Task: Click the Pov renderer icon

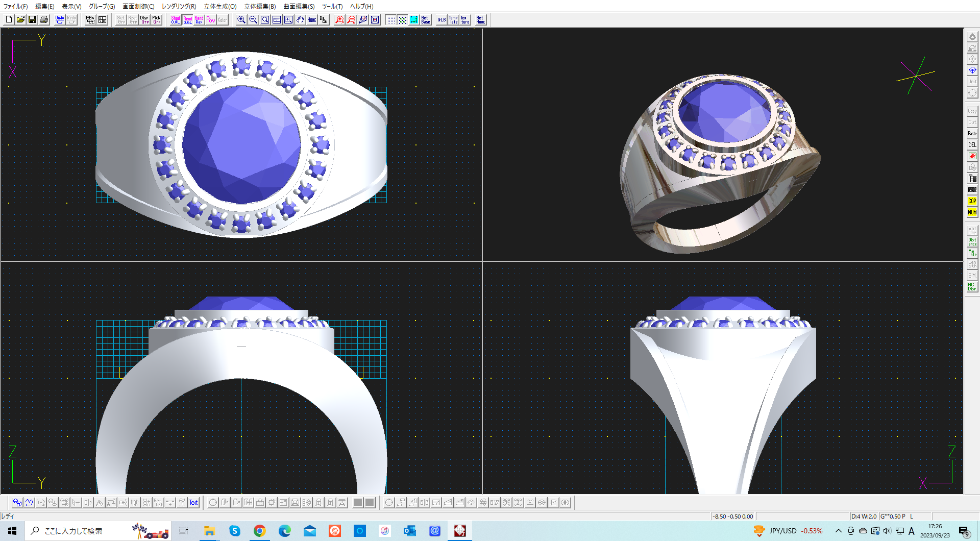Action: pos(211,19)
